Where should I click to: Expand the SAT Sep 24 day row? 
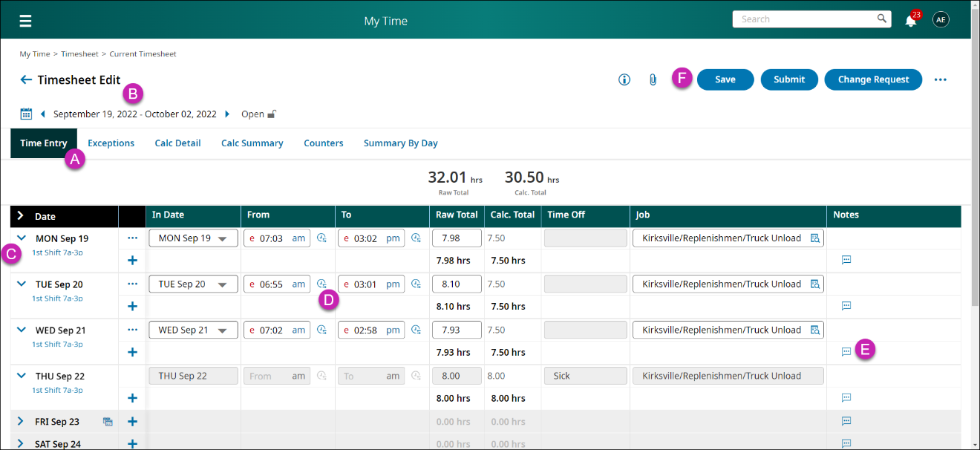click(x=21, y=444)
